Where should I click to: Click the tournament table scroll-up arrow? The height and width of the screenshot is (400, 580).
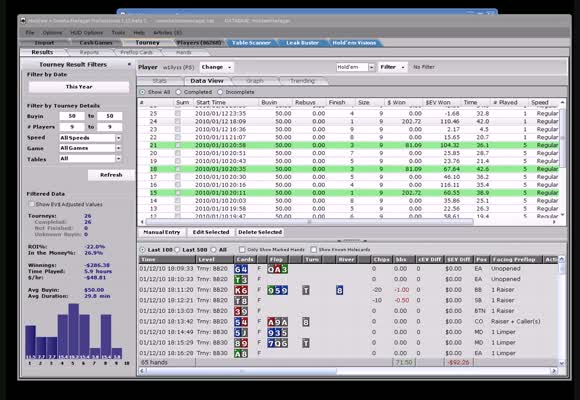pos(562,102)
